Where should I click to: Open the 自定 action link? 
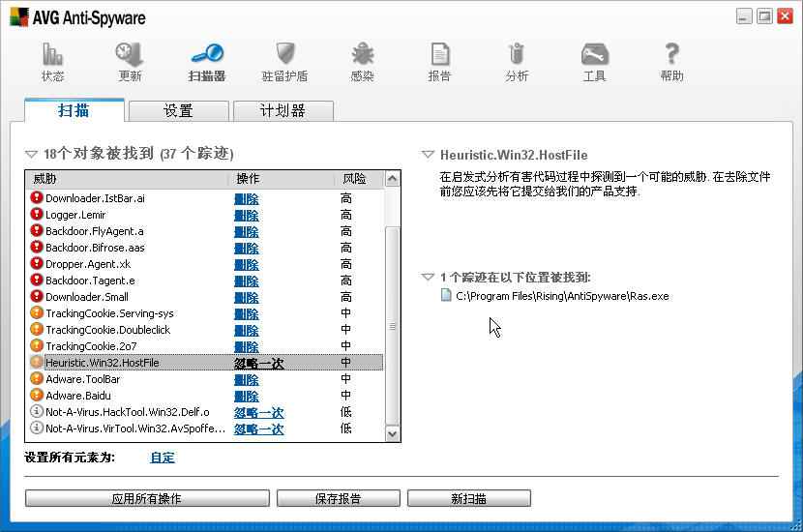pyautogui.click(x=163, y=458)
